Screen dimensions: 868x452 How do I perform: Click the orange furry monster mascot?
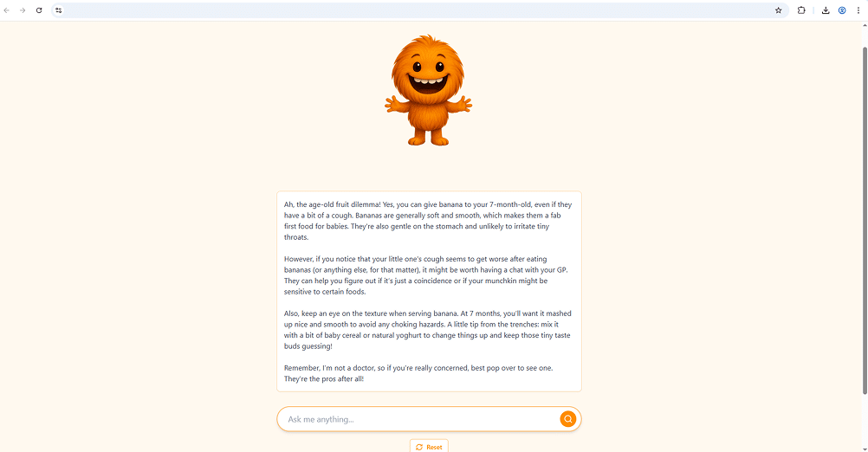click(429, 90)
